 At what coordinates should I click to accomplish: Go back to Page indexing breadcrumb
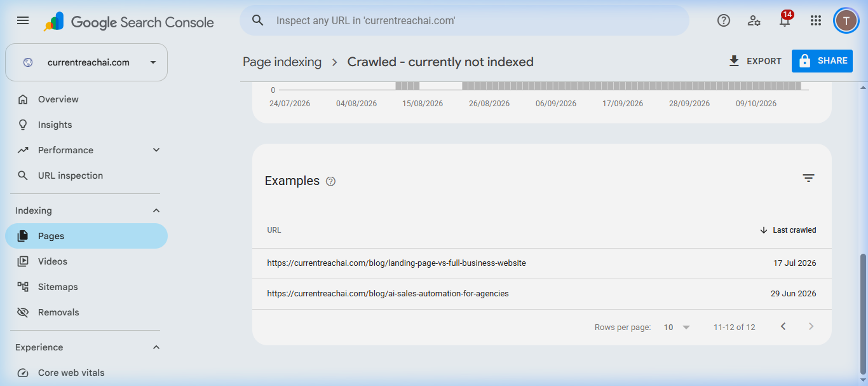coord(282,62)
